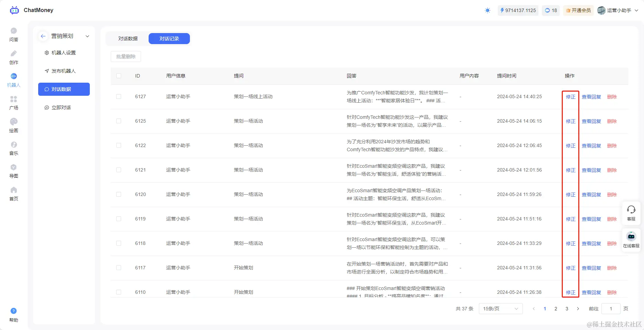The height and width of the screenshot is (330, 644).
Task: Check the box for row ID 6122
Action: pyautogui.click(x=119, y=145)
